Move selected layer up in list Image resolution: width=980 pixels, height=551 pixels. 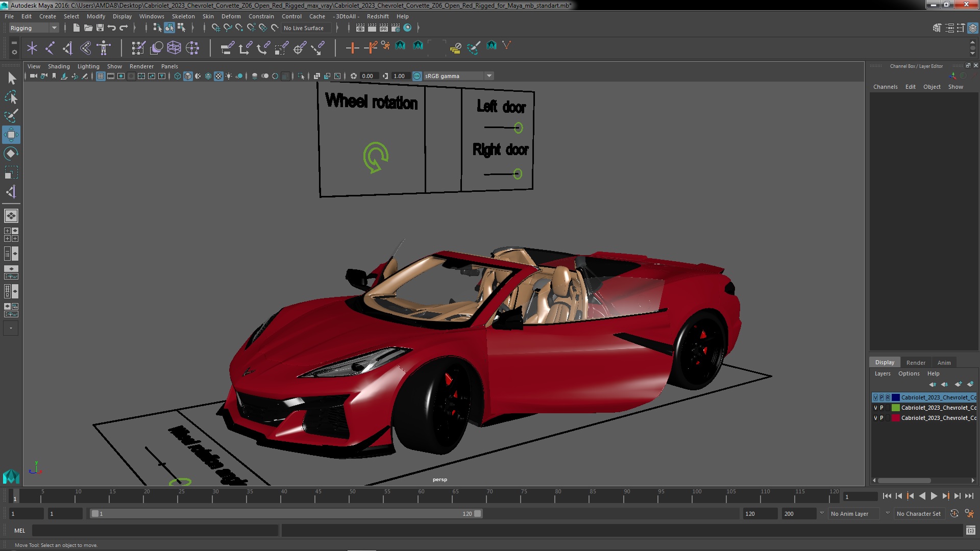point(933,384)
